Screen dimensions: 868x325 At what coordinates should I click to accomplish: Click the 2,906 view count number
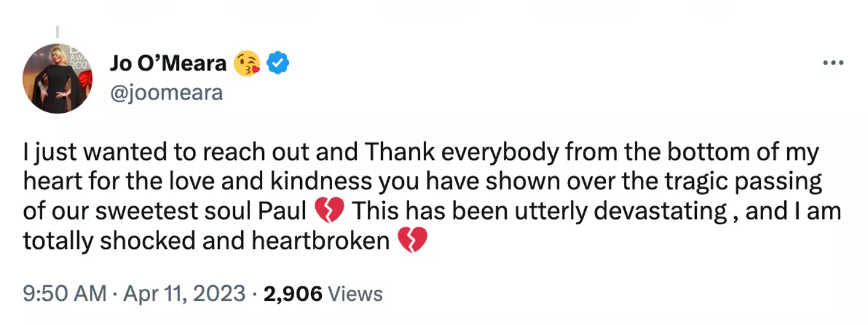[x=292, y=294]
